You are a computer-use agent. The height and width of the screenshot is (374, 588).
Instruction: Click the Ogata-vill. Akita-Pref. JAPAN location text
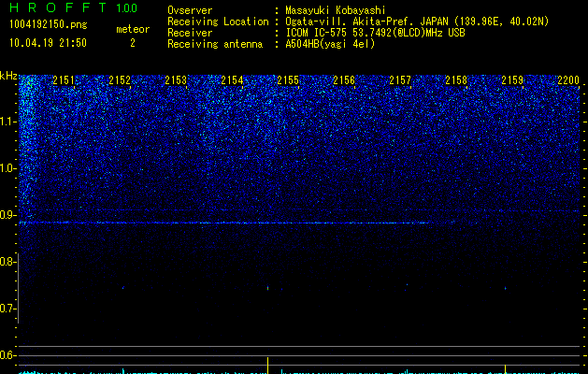pos(417,22)
